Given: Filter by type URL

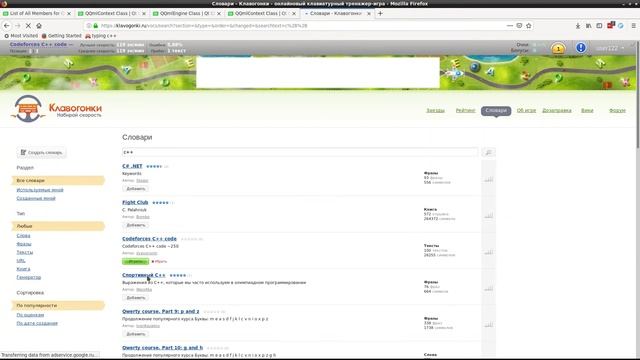Looking at the screenshot, I should pos(21,260).
